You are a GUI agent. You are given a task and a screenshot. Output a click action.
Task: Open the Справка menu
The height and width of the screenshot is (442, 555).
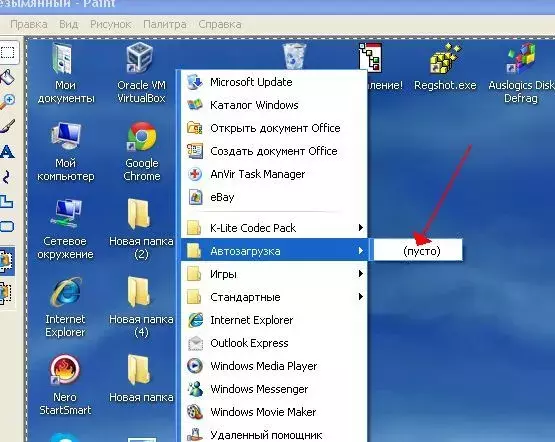(220, 24)
